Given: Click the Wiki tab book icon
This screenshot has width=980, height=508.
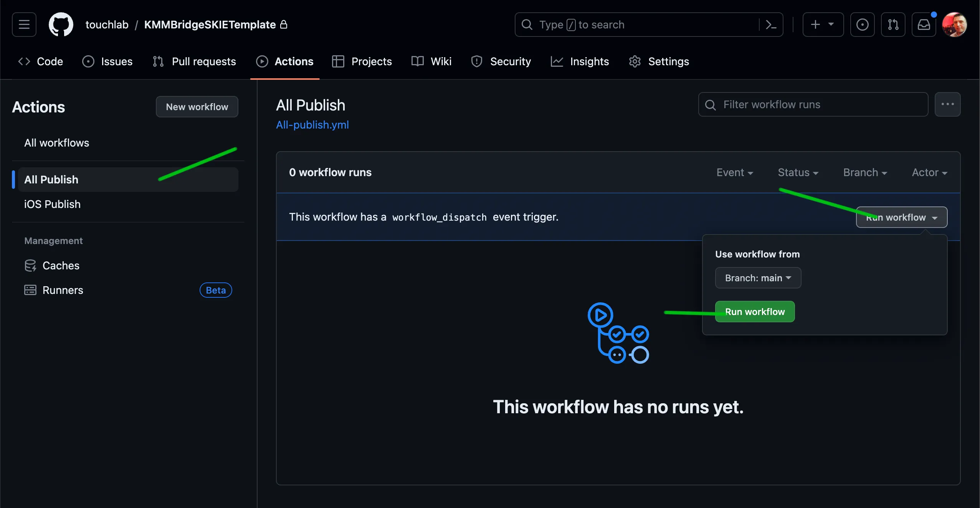Looking at the screenshot, I should click(418, 61).
